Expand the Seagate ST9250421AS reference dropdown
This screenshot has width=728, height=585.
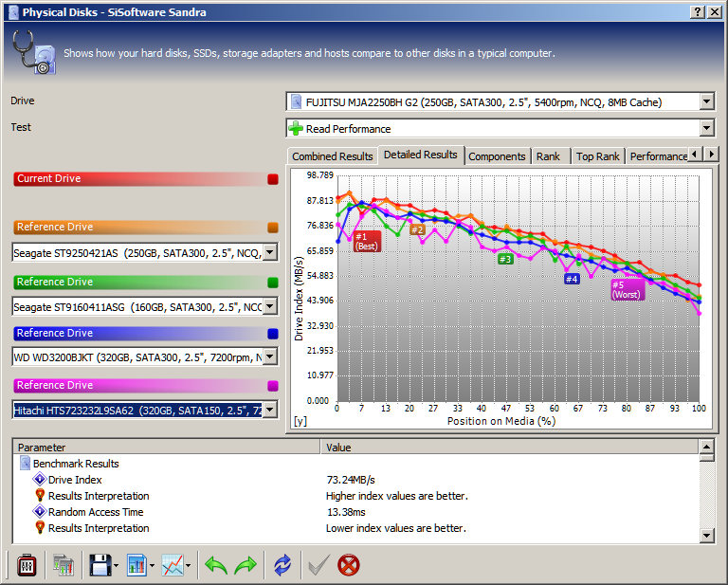pos(270,252)
